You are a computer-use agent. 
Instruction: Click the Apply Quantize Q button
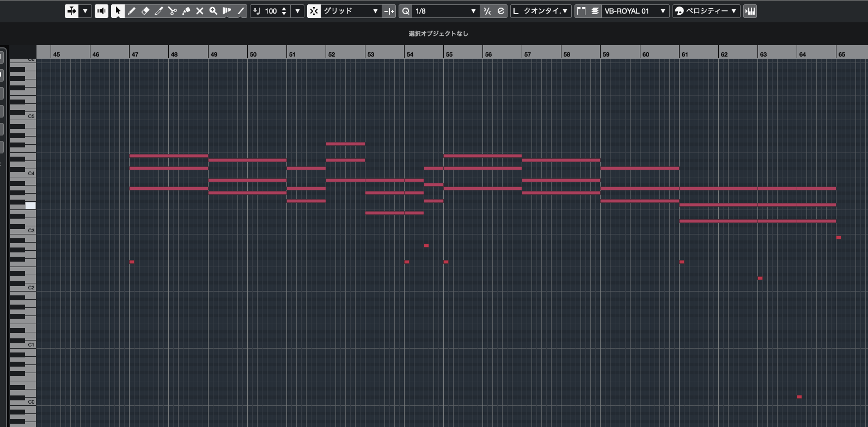(406, 11)
